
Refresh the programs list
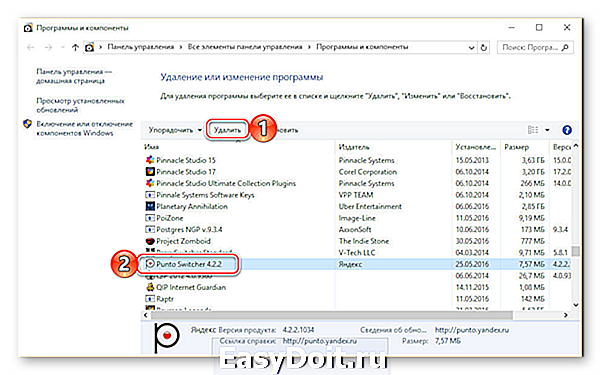(484, 47)
